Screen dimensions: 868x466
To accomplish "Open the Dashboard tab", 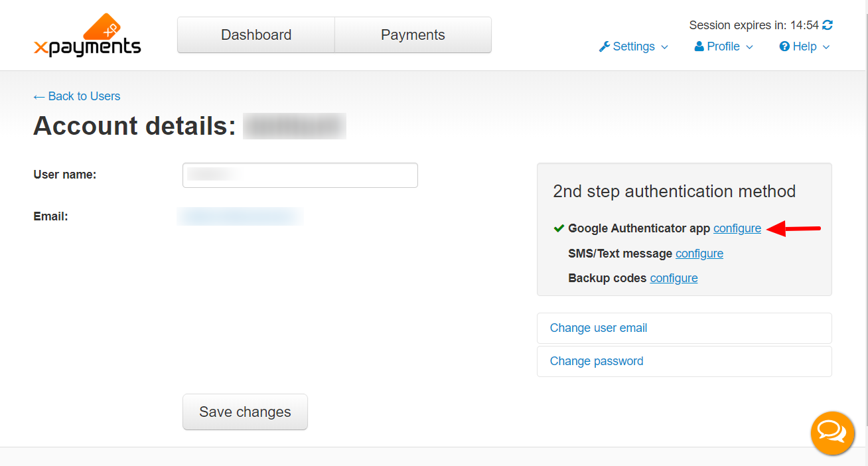I will (x=256, y=35).
